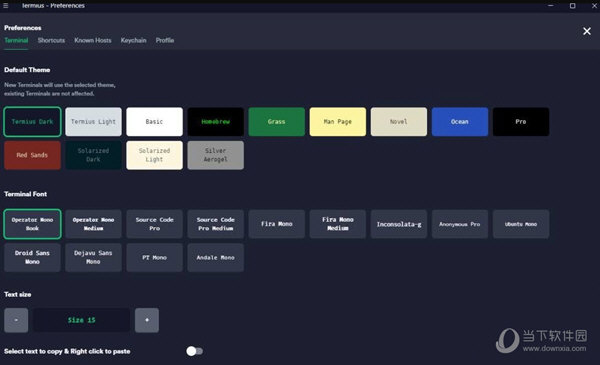This screenshot has height=365, width=600.
Task: Open the Keychain tab
Action: (134, 40)
